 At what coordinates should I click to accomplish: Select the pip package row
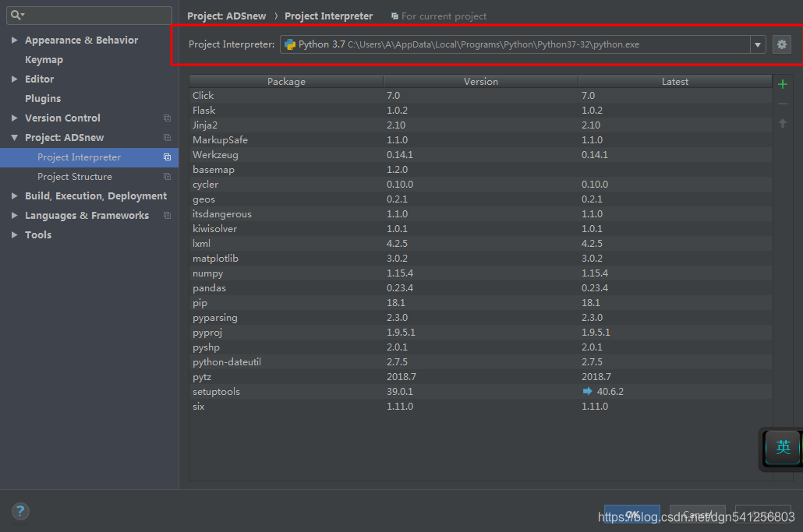[480, 303]
